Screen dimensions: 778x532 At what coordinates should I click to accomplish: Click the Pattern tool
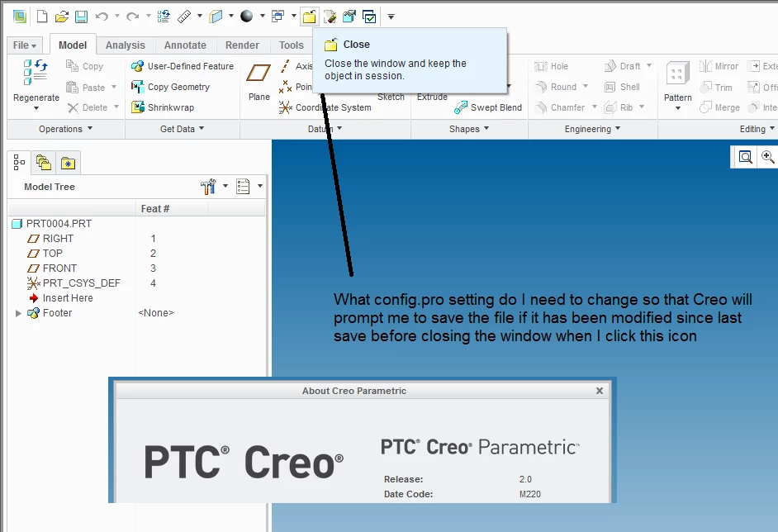[x=678, y=84]
